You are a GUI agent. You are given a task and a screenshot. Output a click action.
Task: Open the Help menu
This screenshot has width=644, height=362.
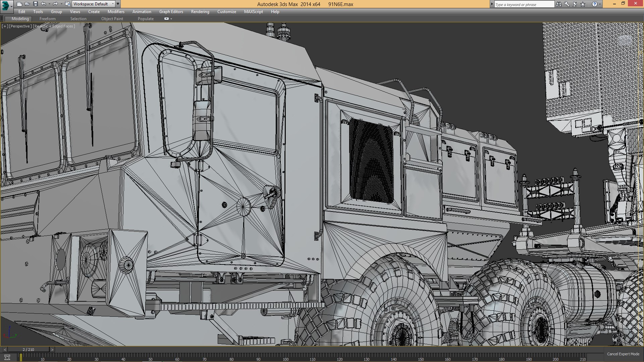275,12
